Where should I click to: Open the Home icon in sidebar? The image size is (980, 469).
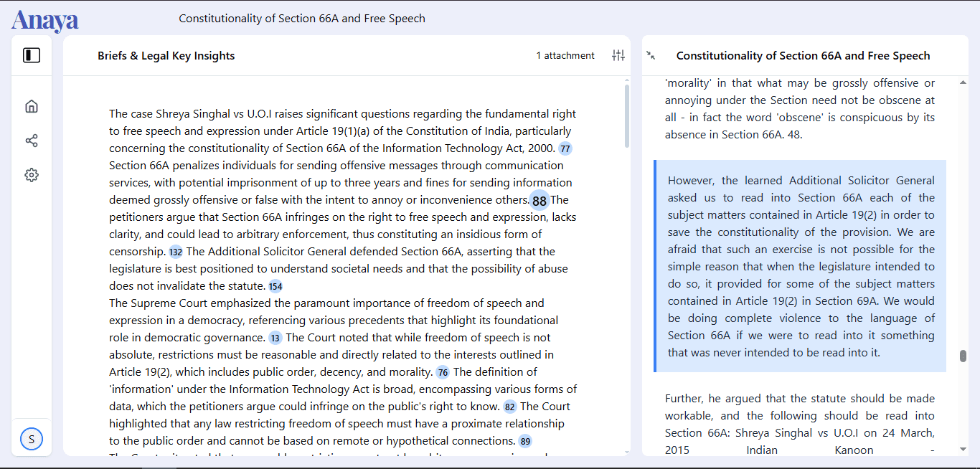pos(32,107)
